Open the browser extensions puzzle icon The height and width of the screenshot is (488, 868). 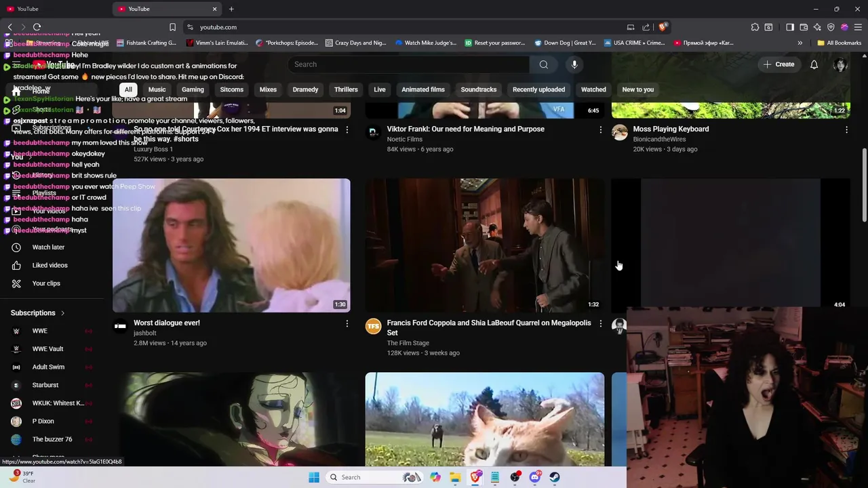point(755,27)
